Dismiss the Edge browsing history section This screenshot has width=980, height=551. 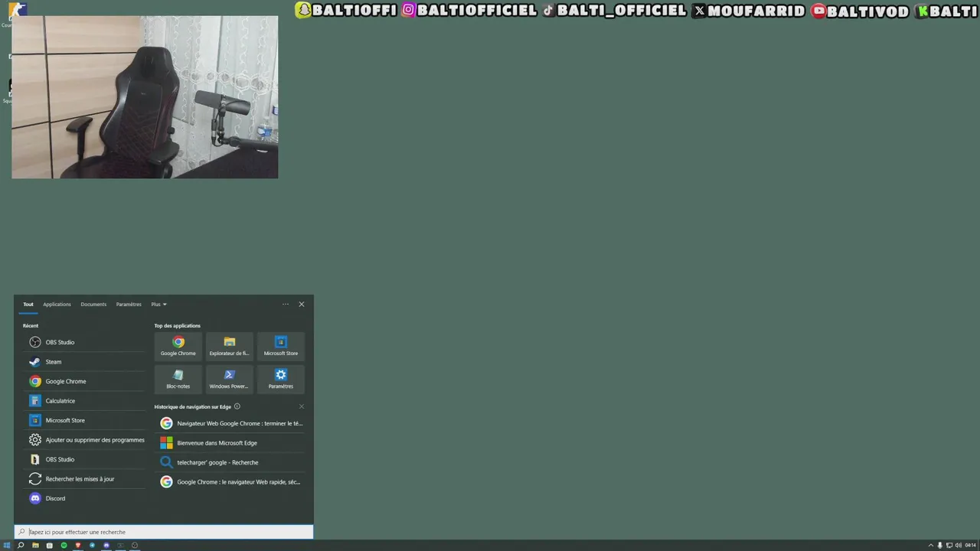(302, 406)
